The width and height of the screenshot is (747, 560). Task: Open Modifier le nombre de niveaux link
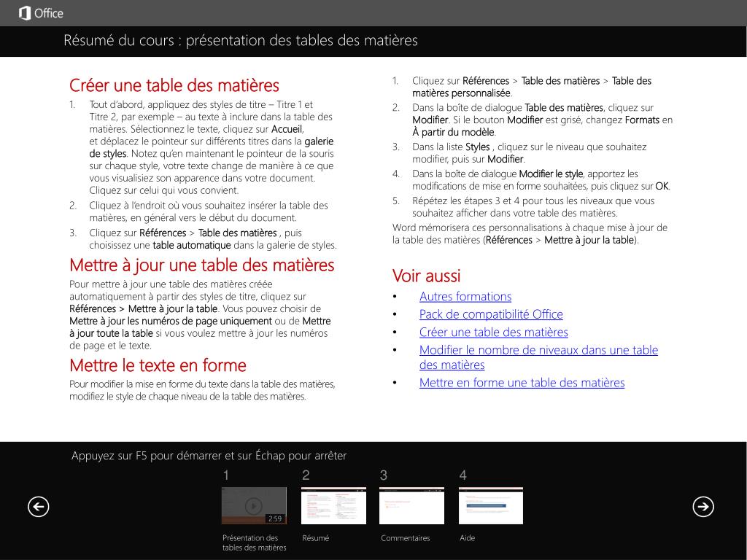coord(538,357)
